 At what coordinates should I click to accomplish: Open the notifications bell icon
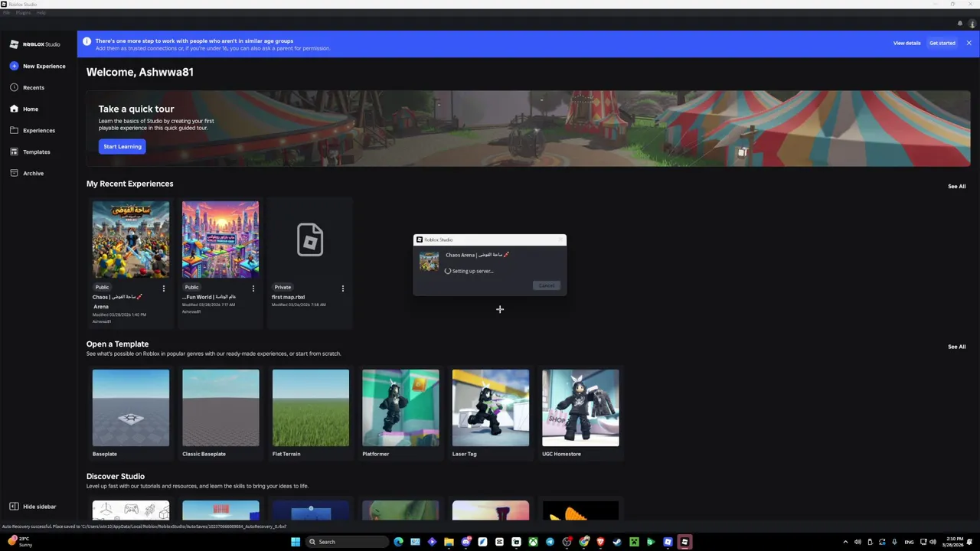(960, 24)
